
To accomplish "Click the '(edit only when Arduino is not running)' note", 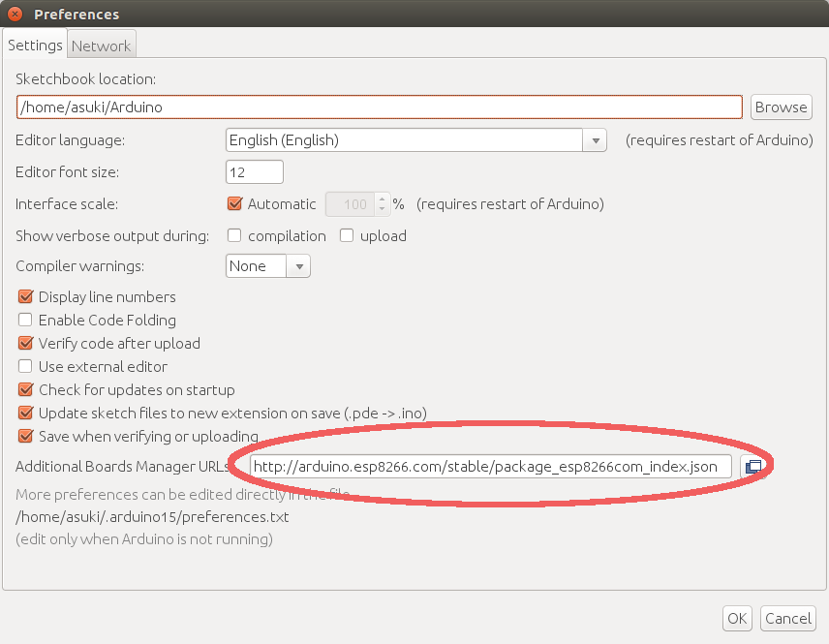I will [144, 539].
